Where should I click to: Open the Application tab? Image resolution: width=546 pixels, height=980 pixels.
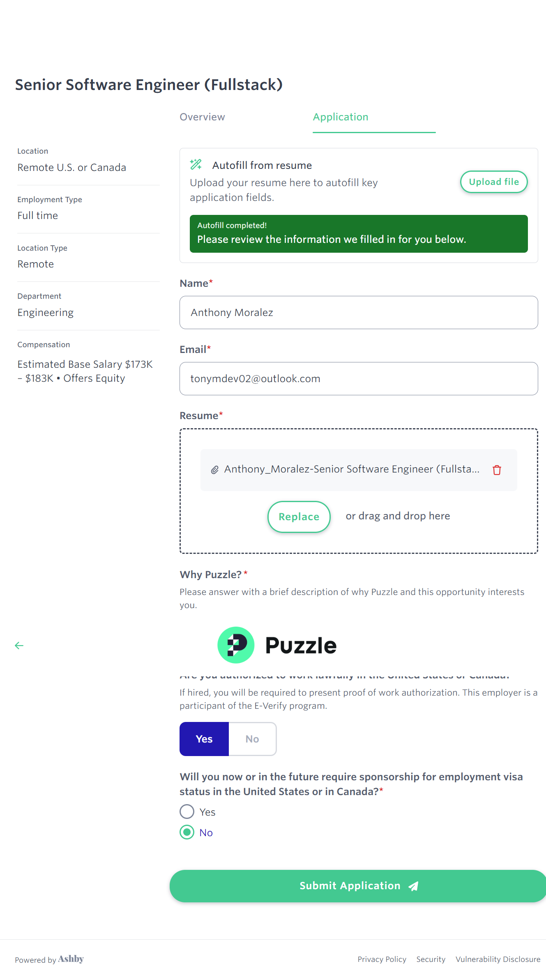(x=341, y=117)
